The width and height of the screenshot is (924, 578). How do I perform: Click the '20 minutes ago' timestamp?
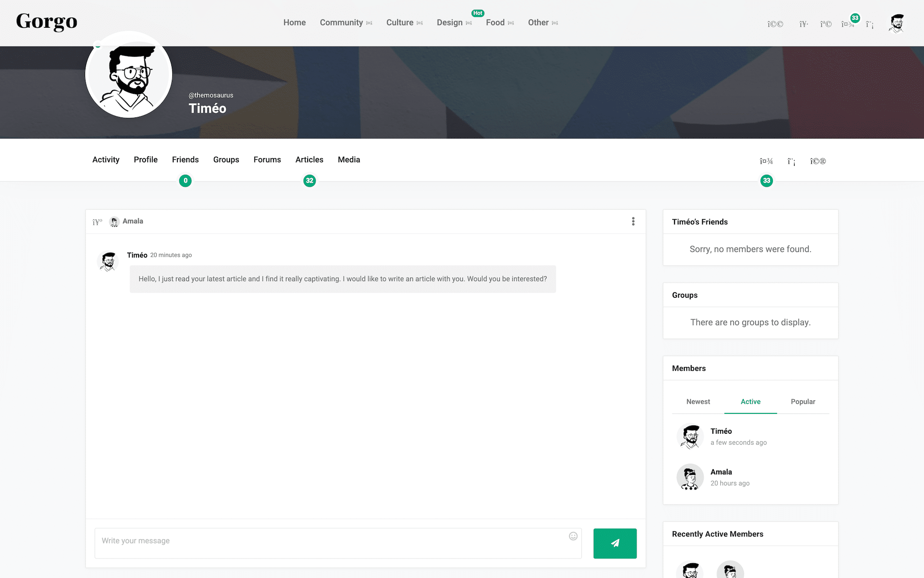(x=171, y=255)
